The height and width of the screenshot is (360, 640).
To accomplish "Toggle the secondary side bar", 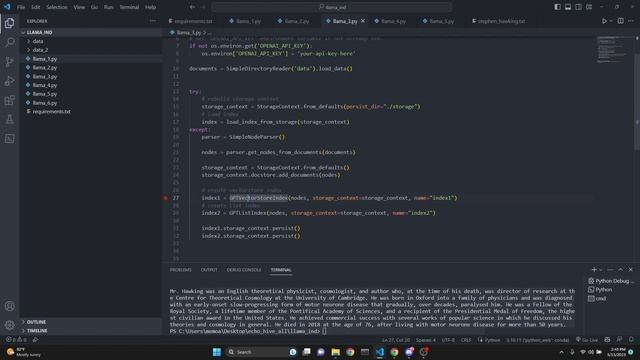I will pos(578,7).
